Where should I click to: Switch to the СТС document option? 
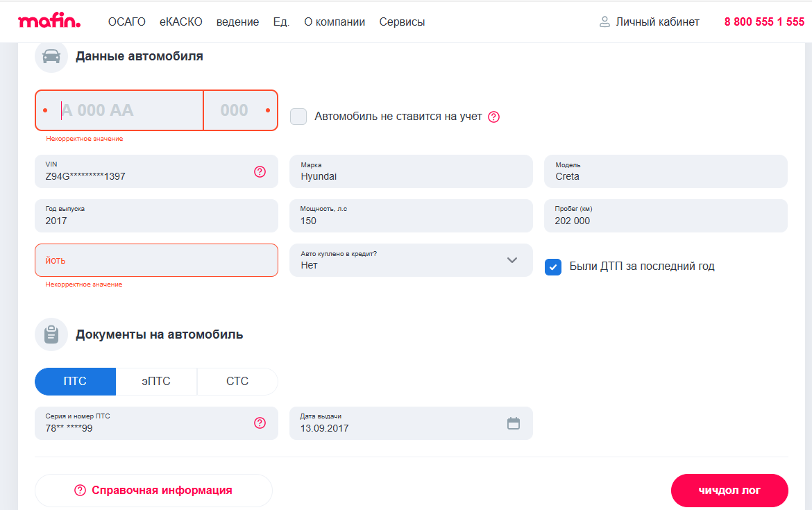(237, 382)
